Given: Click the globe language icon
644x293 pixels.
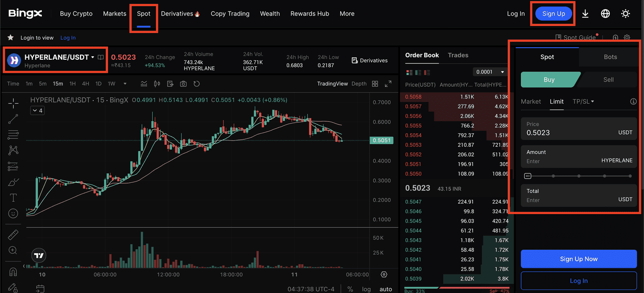Looking at the screenshot, I should [605, 14].
